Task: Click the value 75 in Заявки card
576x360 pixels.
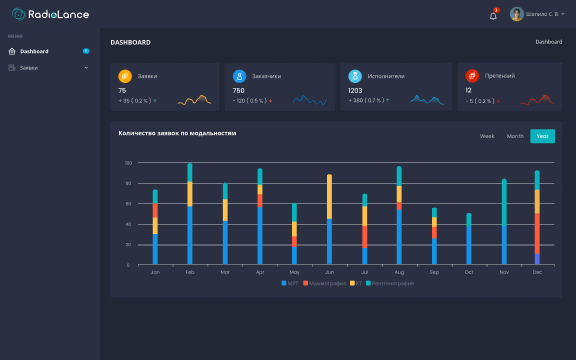Action: [122, 90]
